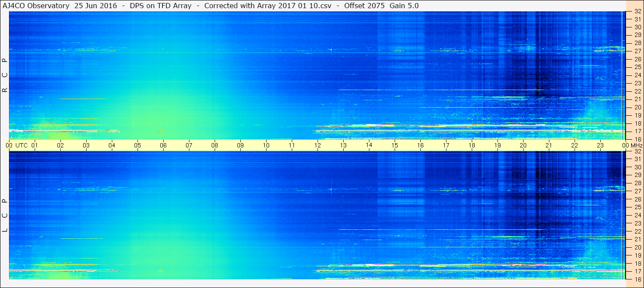Click the 23 hour marker on time axis
Image resolution: width=644 pixels, height=288 pixels.
pos(600,145)
